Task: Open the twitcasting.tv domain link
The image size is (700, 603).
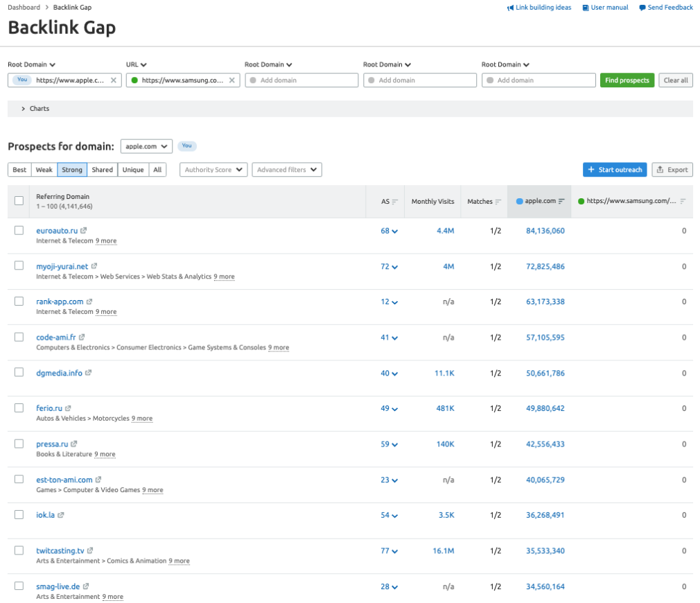Action: [60, 551]
